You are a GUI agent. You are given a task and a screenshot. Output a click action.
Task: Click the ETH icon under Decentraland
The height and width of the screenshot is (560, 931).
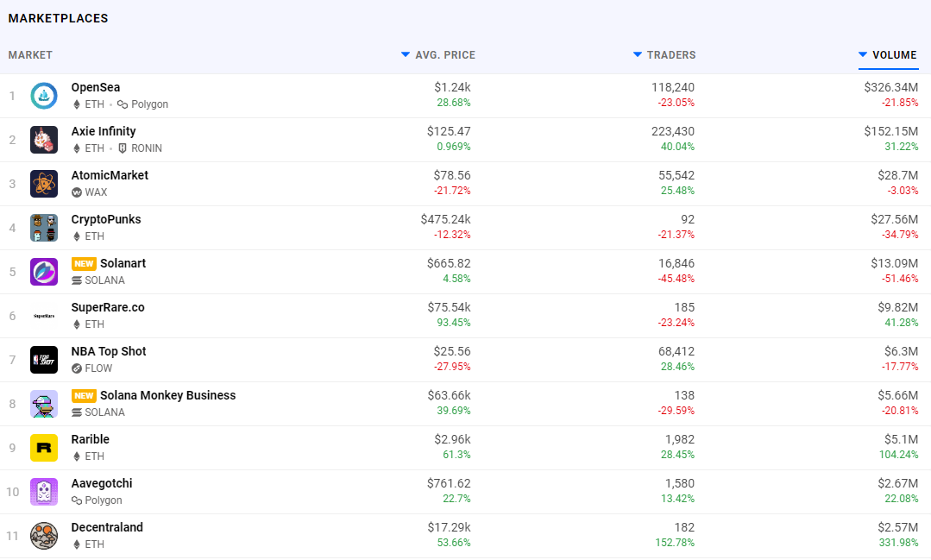pyautogui.click(x=76, y=544)
